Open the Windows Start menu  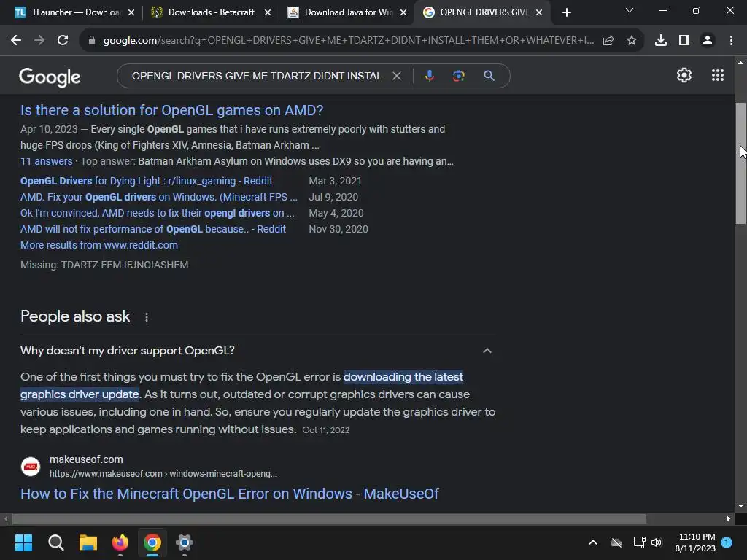tap(23, 542)
